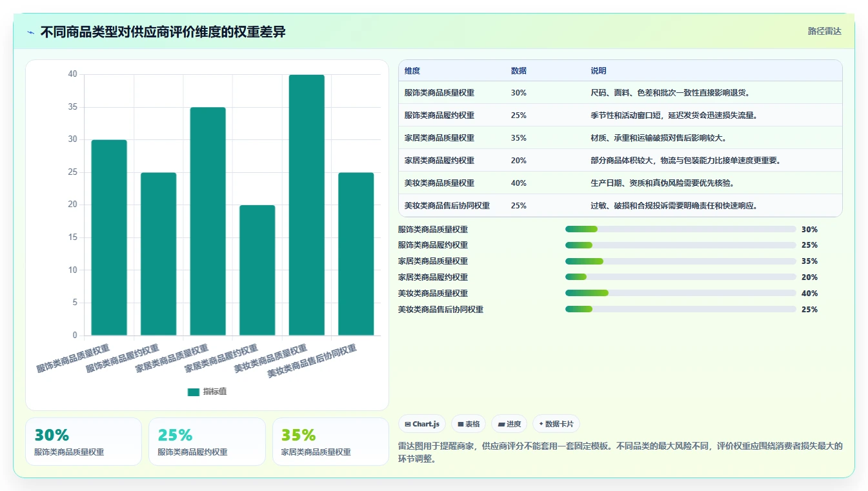Select the 表格 chip
The height and width of the screenshot is (491, 868).
click(x=469, y=424)
